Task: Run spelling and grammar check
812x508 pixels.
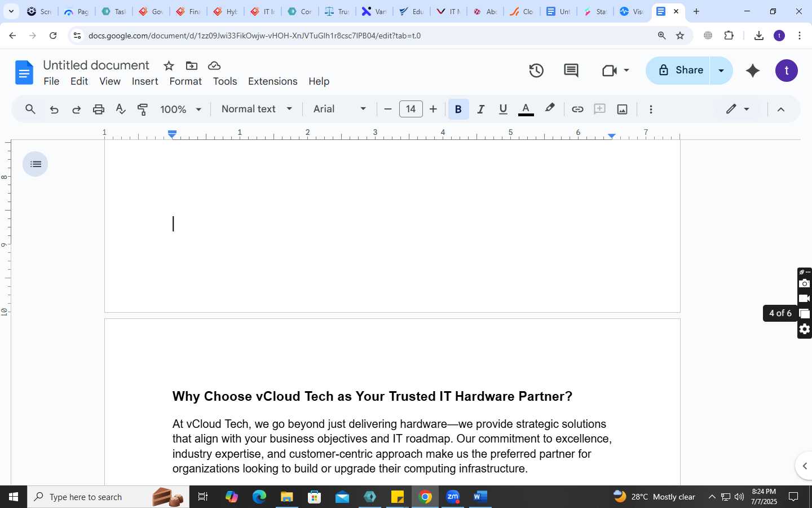Action: (121, 110)
